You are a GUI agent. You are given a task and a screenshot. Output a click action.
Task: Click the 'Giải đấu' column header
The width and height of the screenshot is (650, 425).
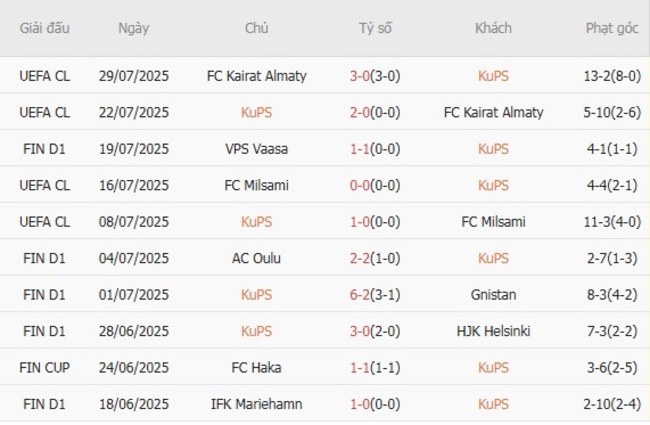(x=45, y=28)
